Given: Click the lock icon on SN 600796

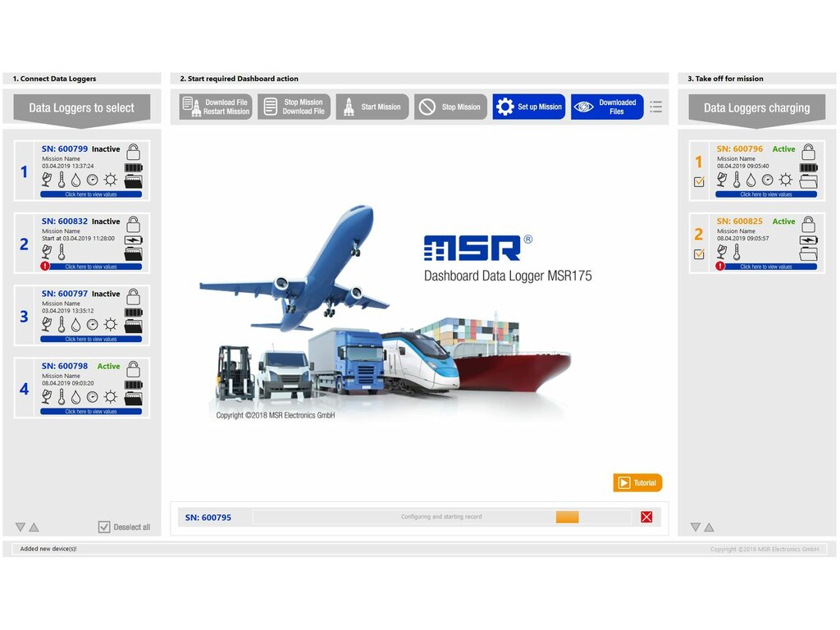Looking at the screenshot, I should pyautogui.click(x=808, y=152).
